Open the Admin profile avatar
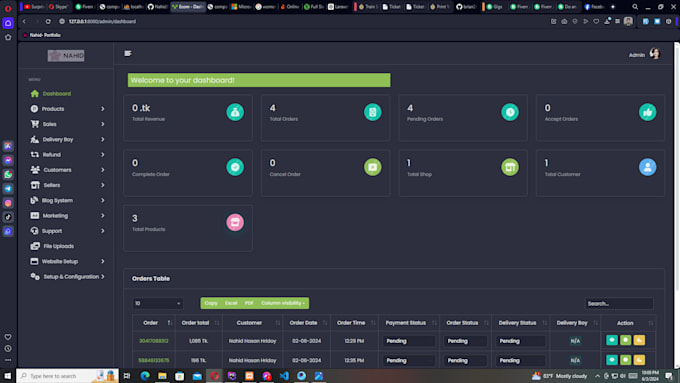 point(654,54)
